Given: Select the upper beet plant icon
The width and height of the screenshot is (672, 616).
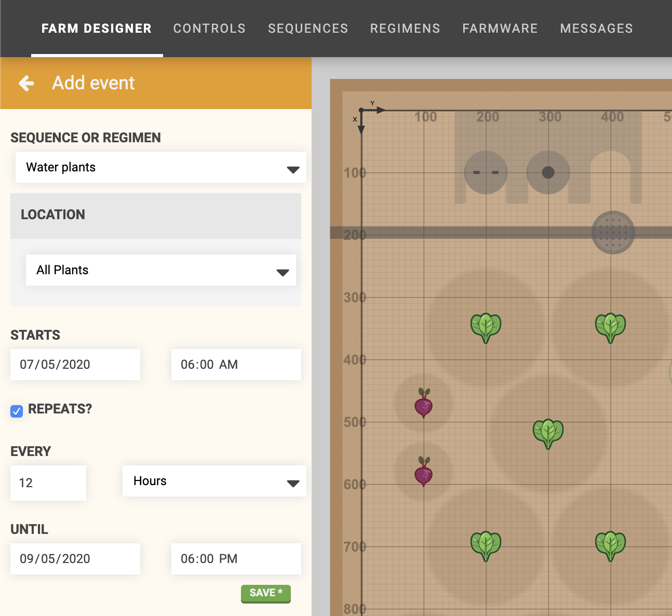Looking at the screenshot, I should 424,403.
